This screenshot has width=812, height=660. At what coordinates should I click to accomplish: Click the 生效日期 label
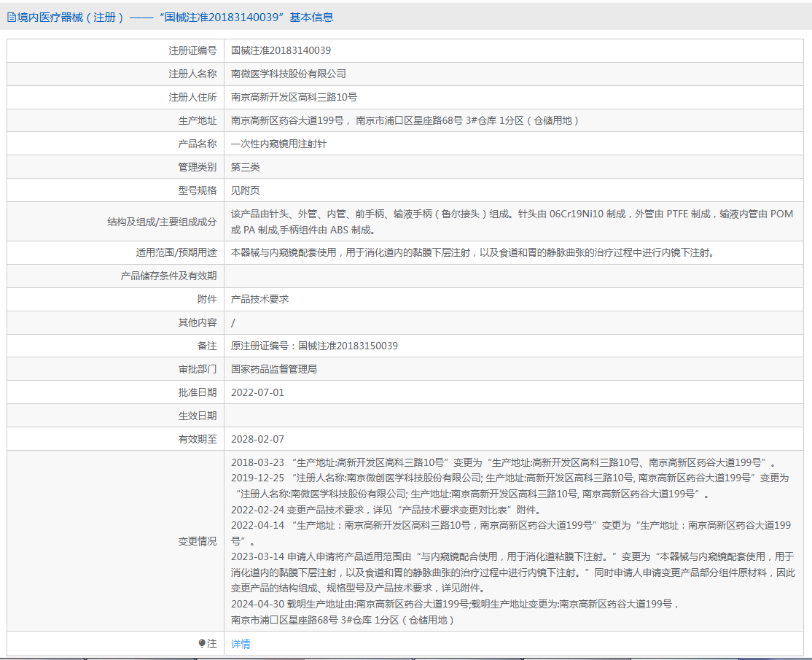tap(198, 416)
